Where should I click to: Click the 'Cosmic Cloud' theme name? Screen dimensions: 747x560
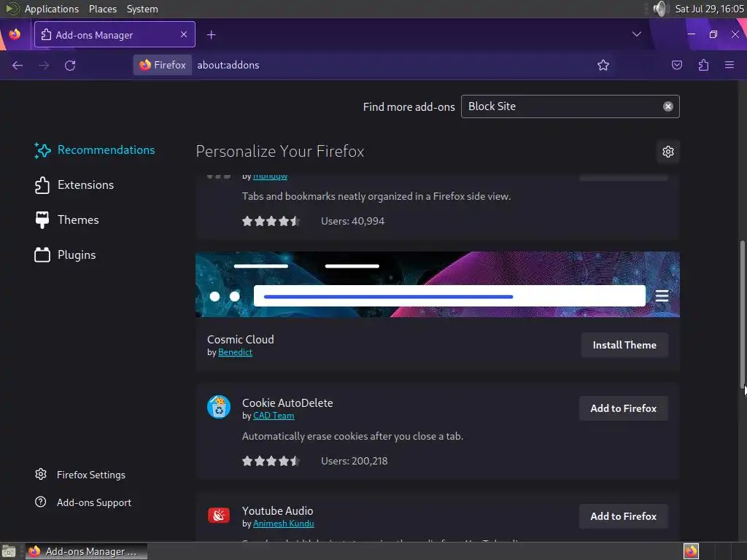pos(241,340)
